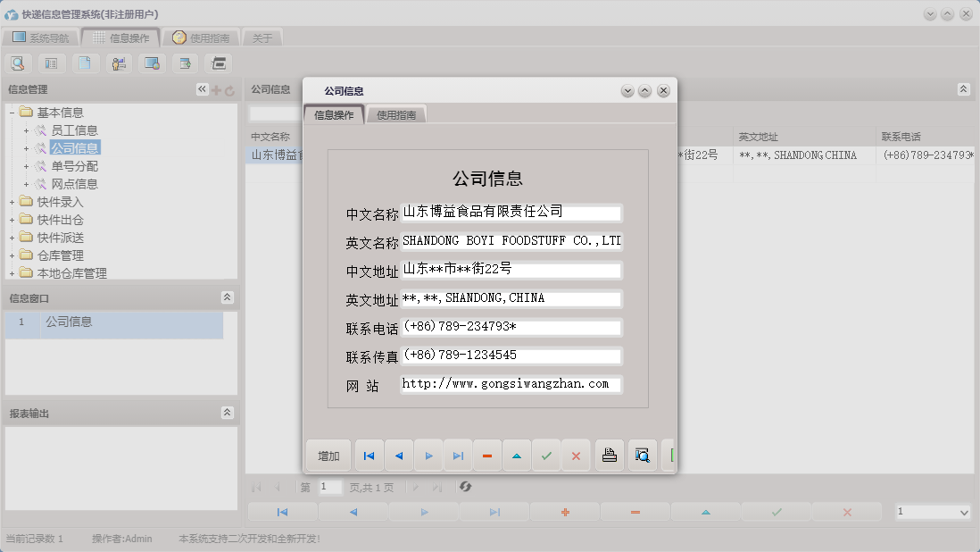Click the print icon in 公司信息 dialog

(609, 456)
